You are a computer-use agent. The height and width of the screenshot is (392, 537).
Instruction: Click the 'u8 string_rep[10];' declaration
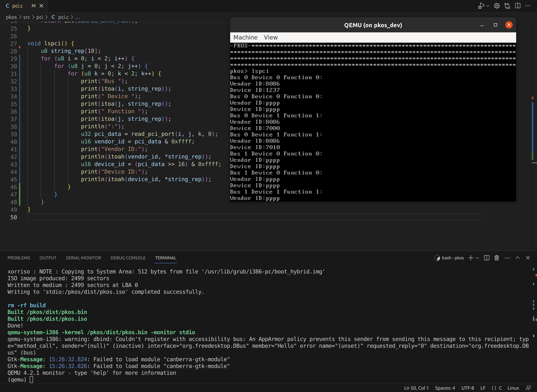point(71,51)
